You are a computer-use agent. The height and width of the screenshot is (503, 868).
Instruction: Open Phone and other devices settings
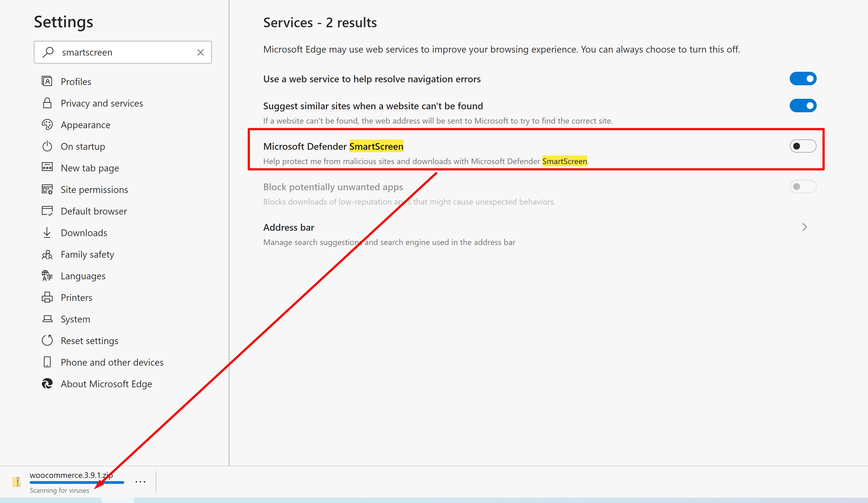[x=112, y=362]
